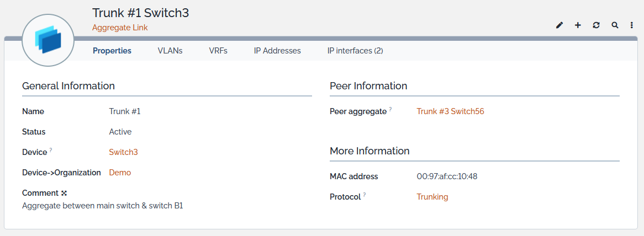
Task: Open peer aggregate Trunk #3 Switch56
Action: tap(450, 111)
